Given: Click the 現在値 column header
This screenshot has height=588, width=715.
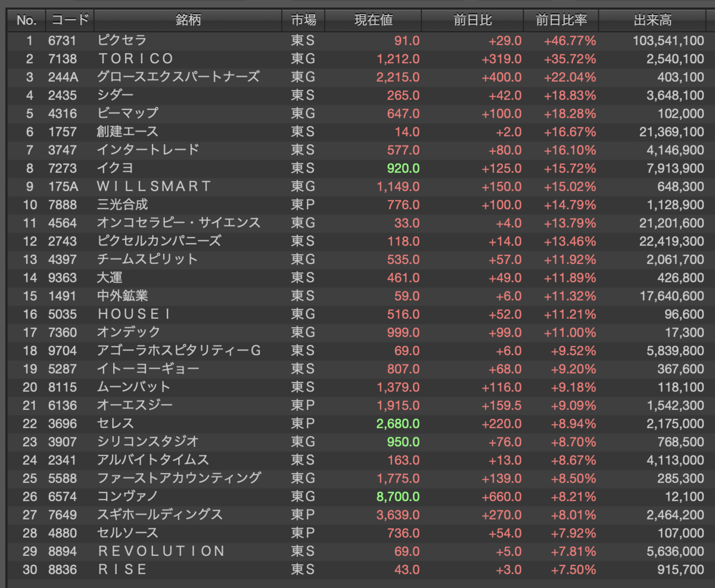Looking at the screenshot, I should coord(373,20).
